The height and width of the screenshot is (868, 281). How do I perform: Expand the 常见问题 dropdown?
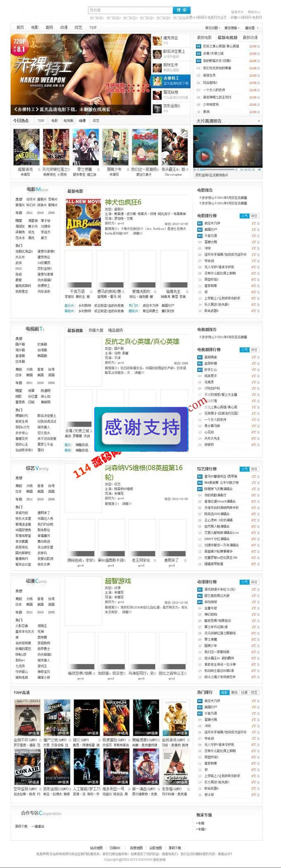(x=212, y=28)
